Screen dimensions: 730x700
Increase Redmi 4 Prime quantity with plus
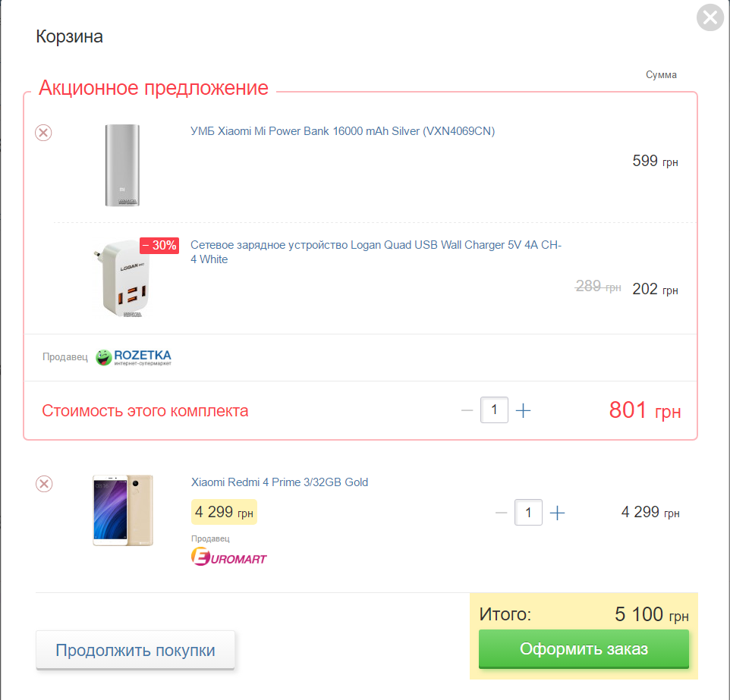click(557, 513)
